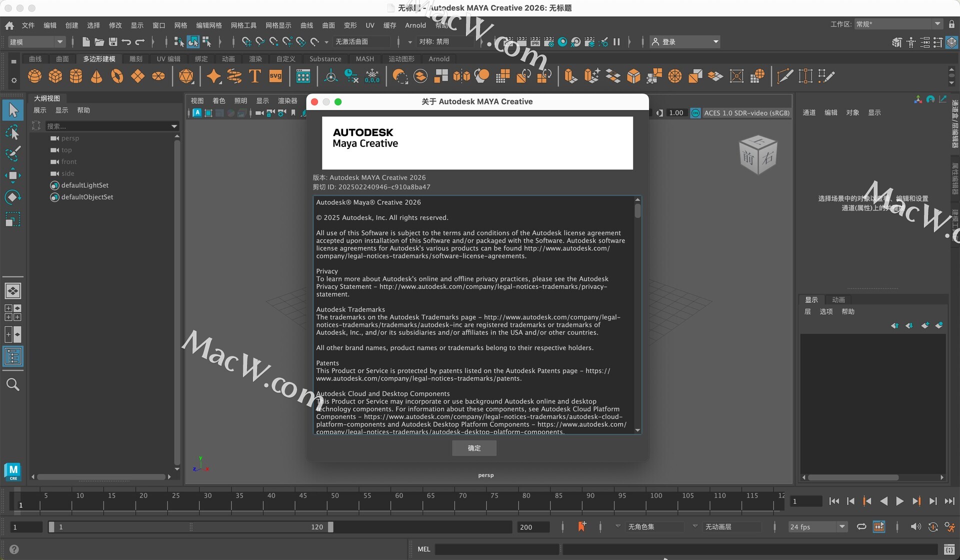Open the 编辑网格 menu

209,25
